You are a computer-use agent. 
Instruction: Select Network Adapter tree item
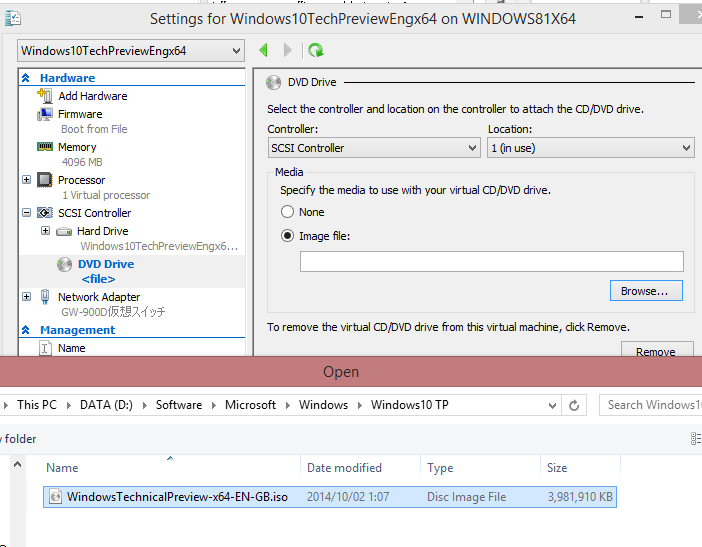coord(99,297)
